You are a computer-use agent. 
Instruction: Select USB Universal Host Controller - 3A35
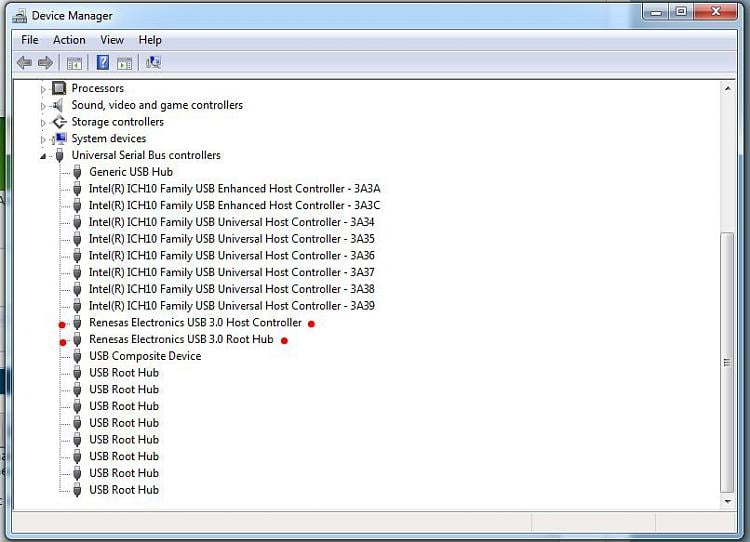coord(232,239)
